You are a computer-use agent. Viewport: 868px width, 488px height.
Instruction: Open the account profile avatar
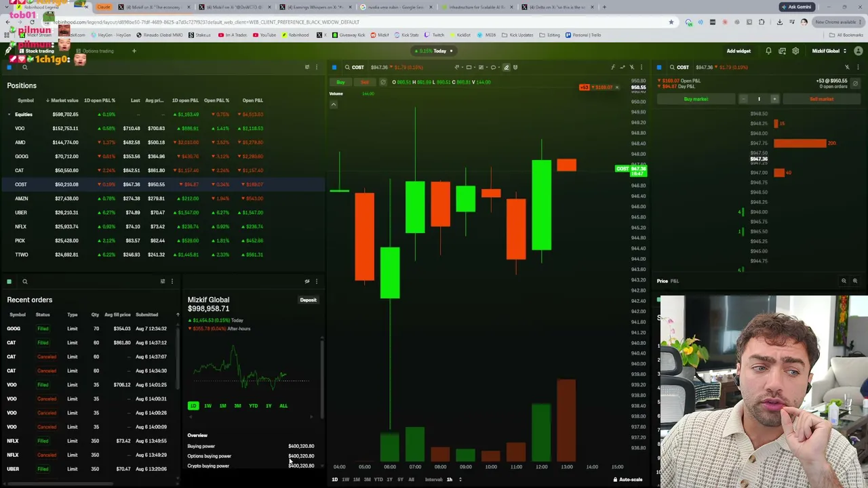(858, 51)
